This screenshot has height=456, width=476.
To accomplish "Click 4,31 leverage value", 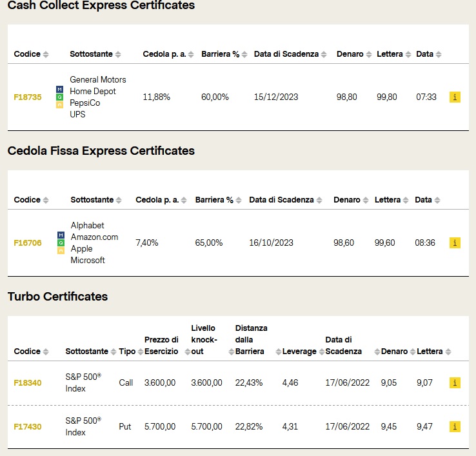I will 290,426.
